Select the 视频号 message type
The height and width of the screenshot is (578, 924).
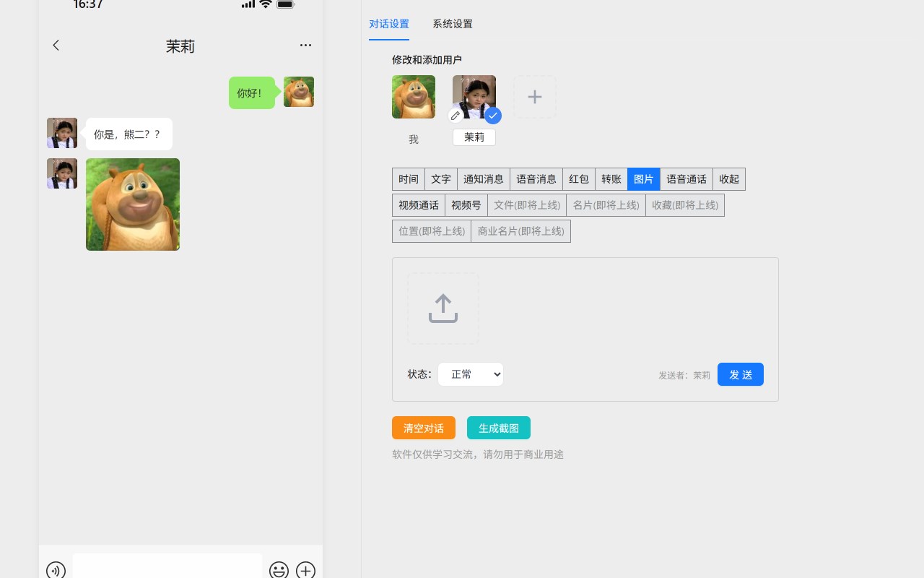[466, 205]
